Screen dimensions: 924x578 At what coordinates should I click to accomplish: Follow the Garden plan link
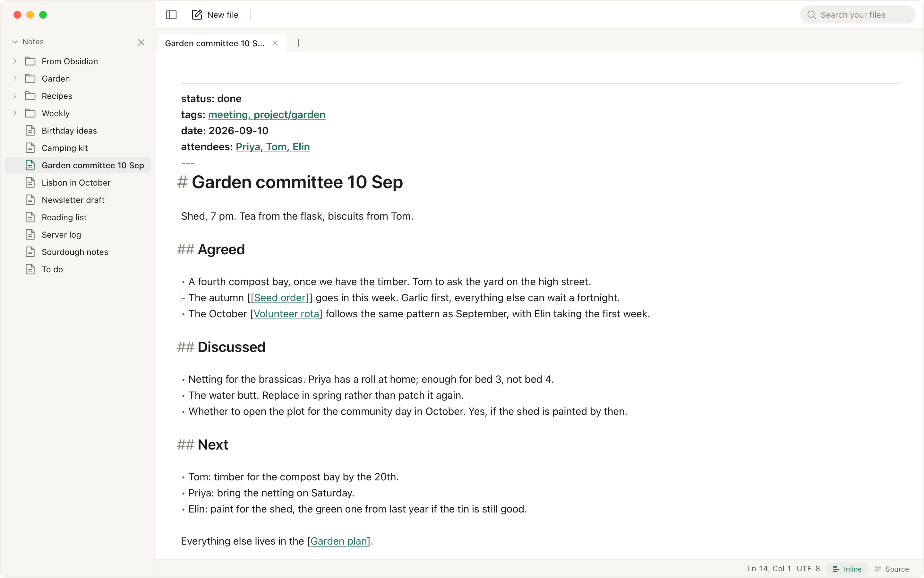click(339, 541)
